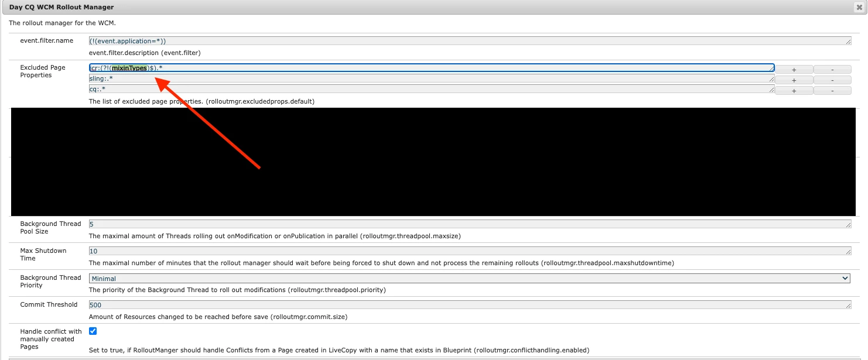Screen dimensions: 868x360
Task: Open the Background Thread Priority dropdown
Action: tap(470, 279)
